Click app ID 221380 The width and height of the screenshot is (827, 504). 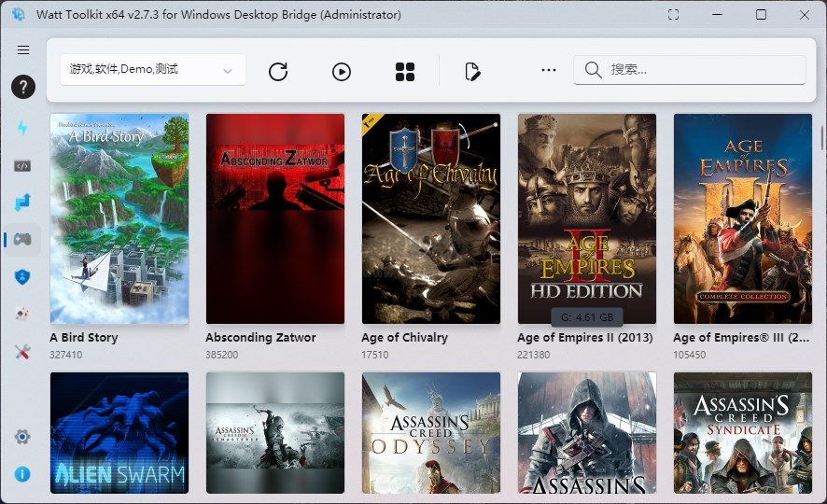coord(533,355)
